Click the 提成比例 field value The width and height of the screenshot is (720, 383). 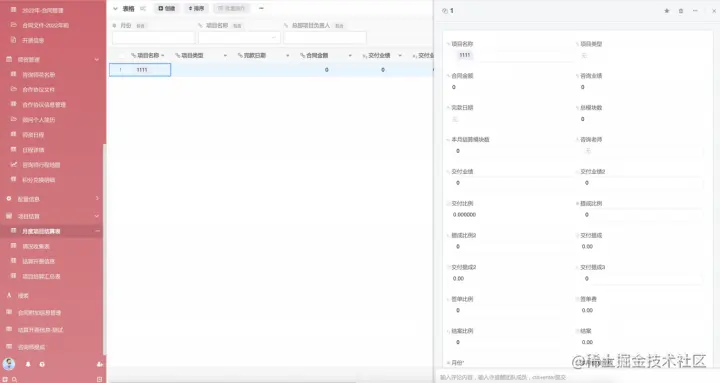(x=639, y=214)
